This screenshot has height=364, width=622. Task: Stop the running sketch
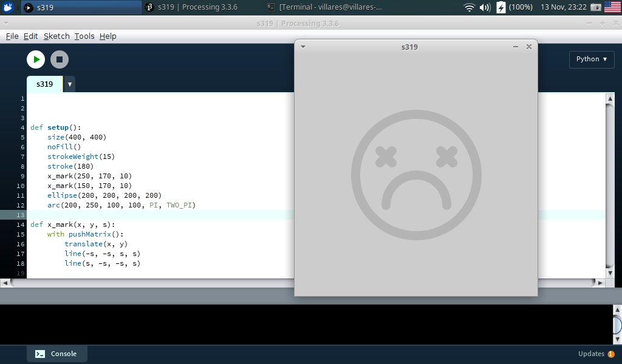click(x=59, y=59)
